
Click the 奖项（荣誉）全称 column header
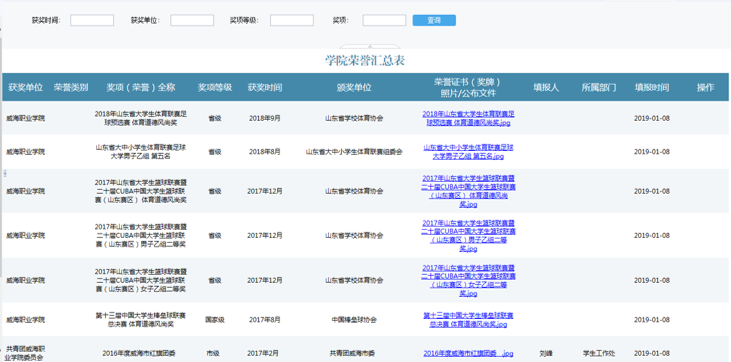140,87
